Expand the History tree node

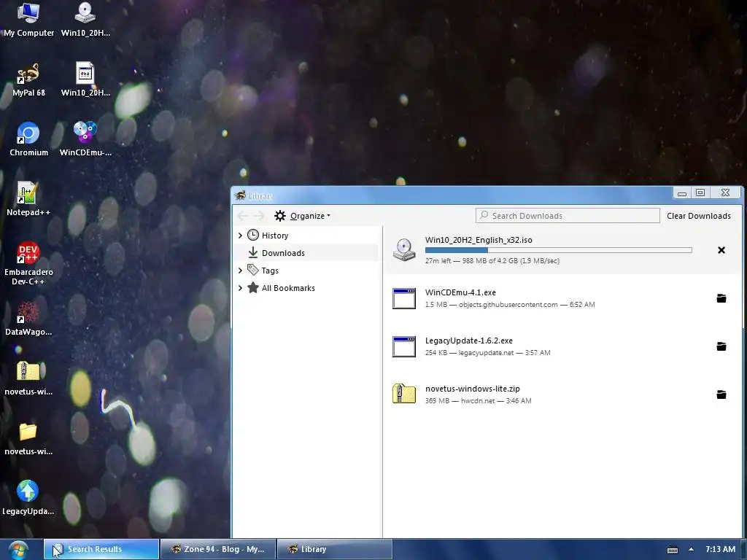(x=240, y=236)
